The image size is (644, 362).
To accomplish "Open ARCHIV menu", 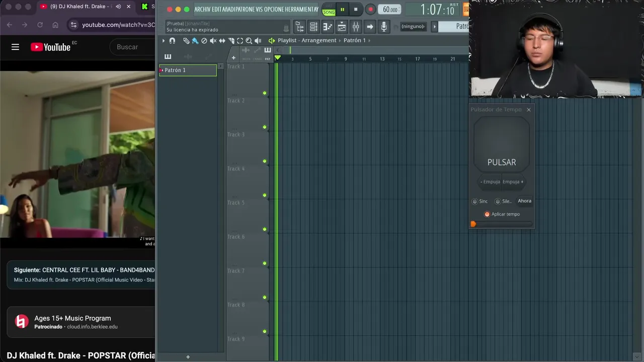I will (203, 10).
